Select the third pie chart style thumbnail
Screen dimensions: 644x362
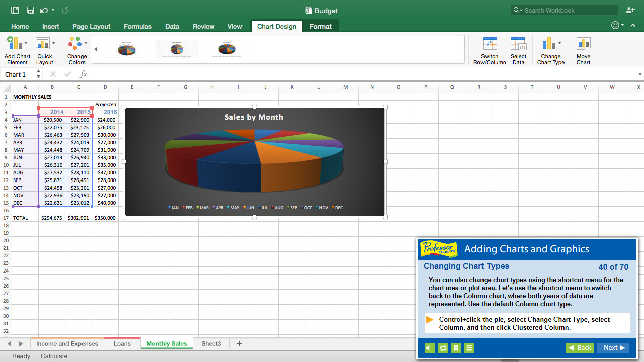227,49
